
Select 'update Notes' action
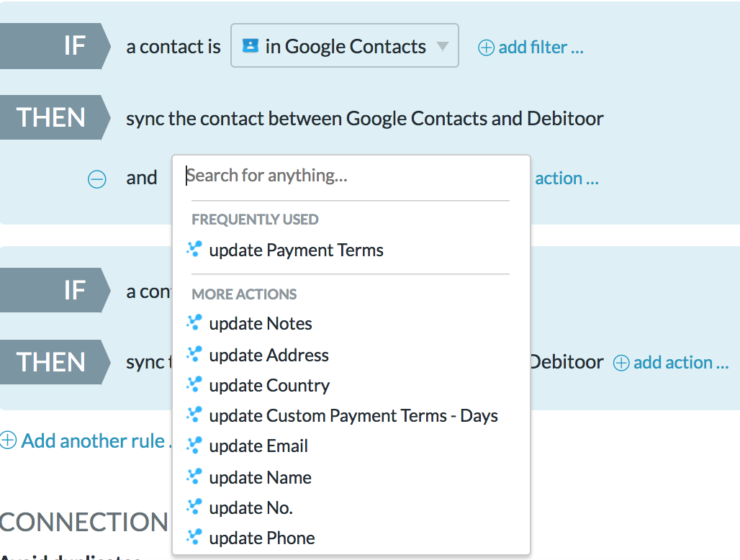click(x=261, y=324)
